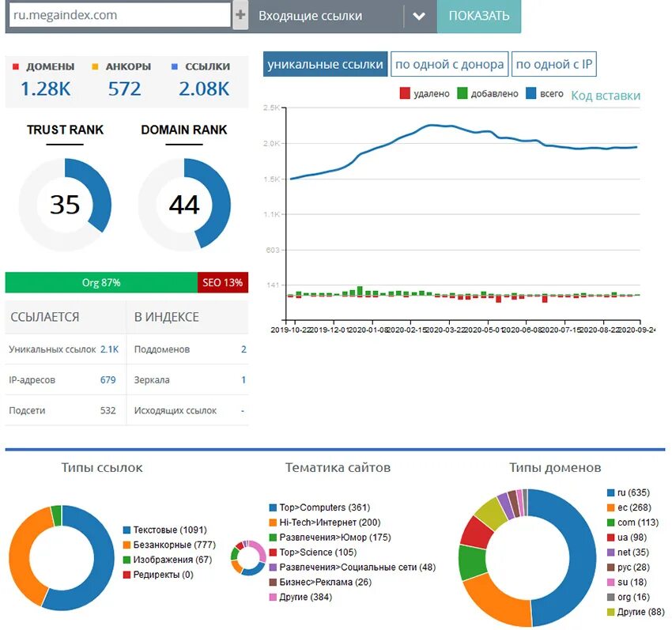Click ru (635) domain legend swatch
This screenshot has height=630, width=672.
point(610,493)
